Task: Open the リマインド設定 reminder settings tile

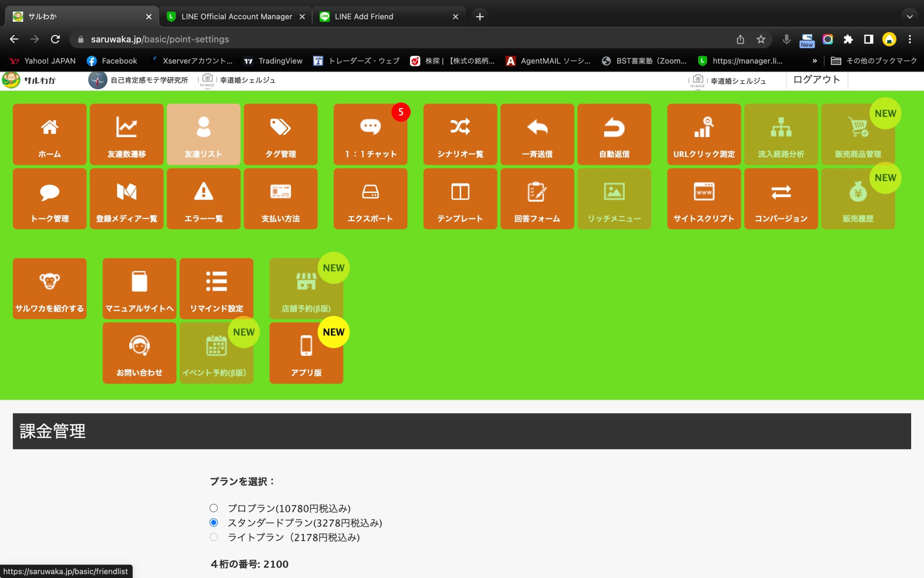Action: coord(217,288)
